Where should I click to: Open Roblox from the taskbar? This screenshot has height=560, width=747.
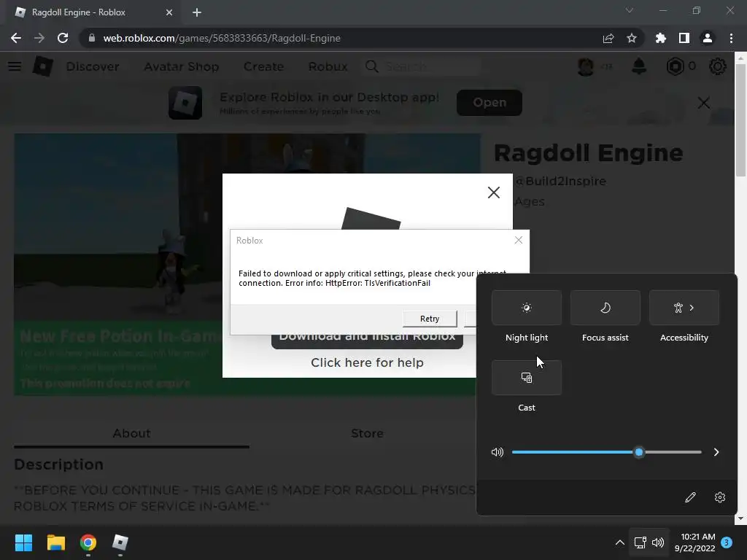(x=120, y=542)
